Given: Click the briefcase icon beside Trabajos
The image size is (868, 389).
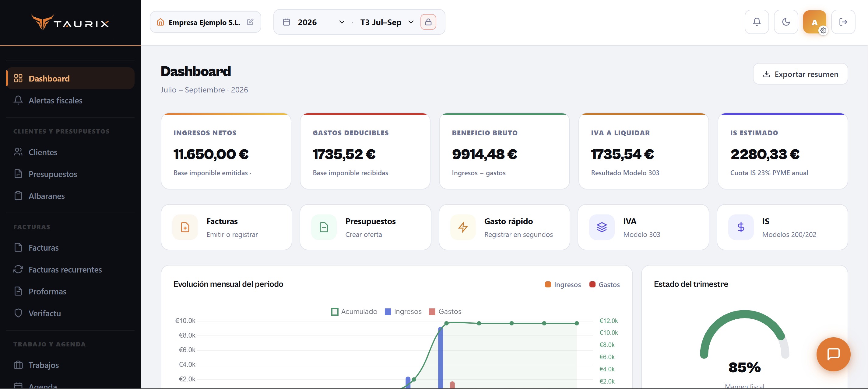Looking at the screenshot, I should pos(18,365).
